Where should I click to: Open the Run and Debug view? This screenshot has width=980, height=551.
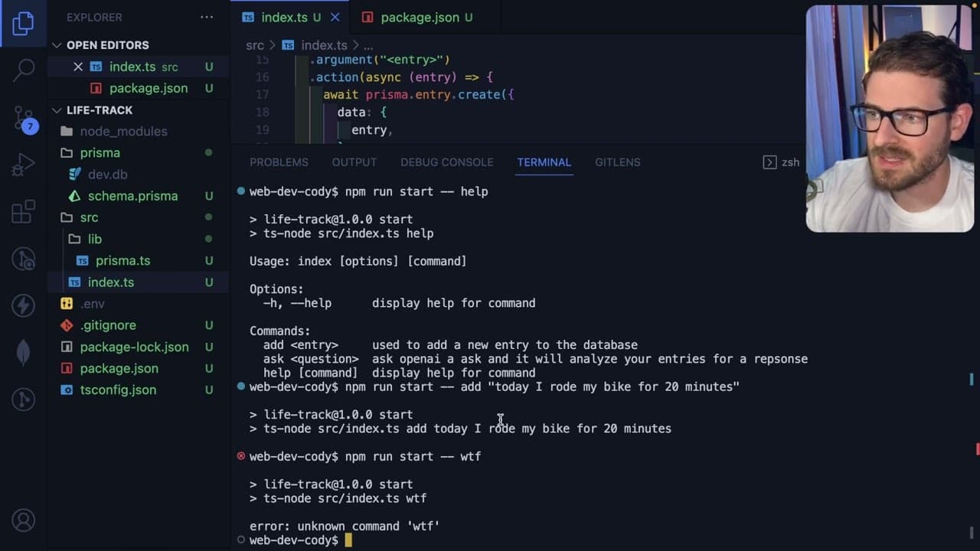click(24, 164)
